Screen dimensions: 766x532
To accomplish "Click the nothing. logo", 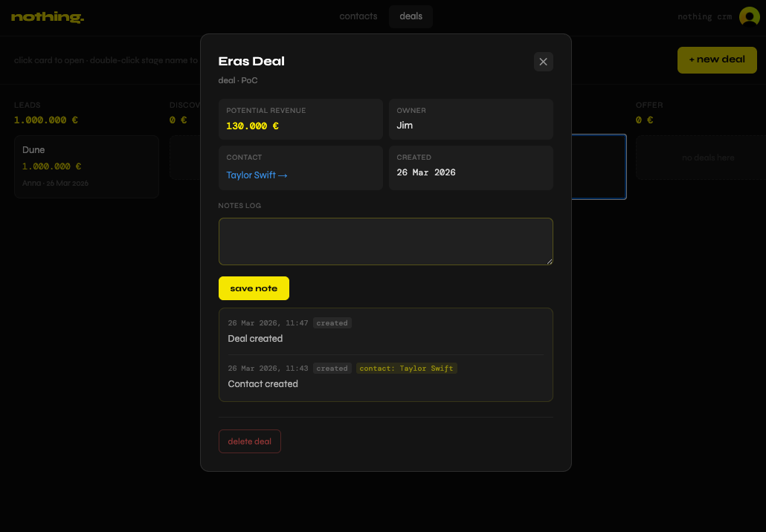I will [x=48, y=17].
